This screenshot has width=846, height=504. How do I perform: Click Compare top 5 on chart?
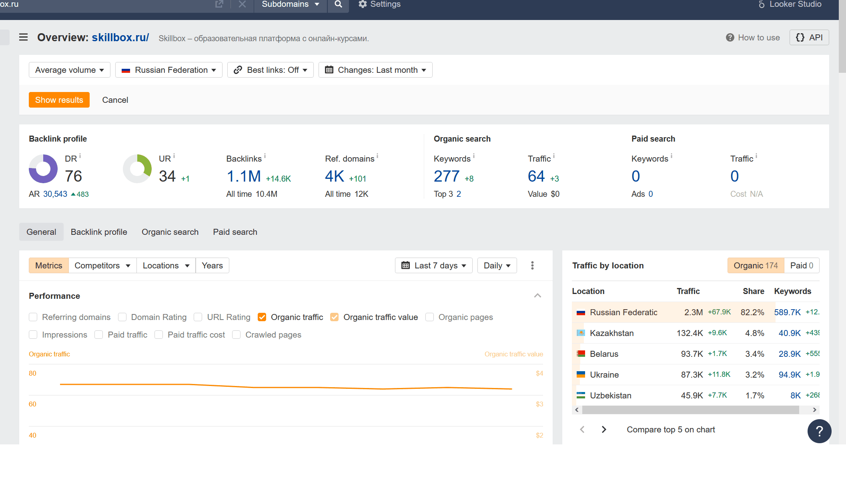point(671,430)
